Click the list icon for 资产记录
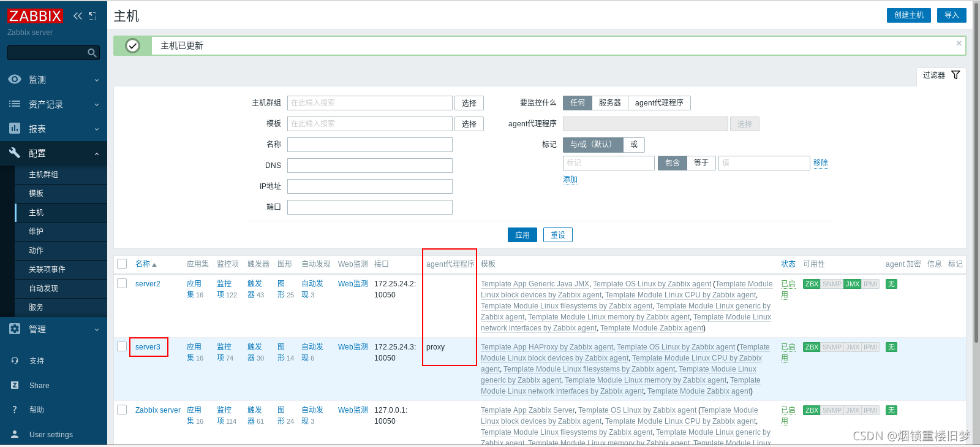Image resolution: width=980 pixels, height=447 pixels. (x=15, y=104)
